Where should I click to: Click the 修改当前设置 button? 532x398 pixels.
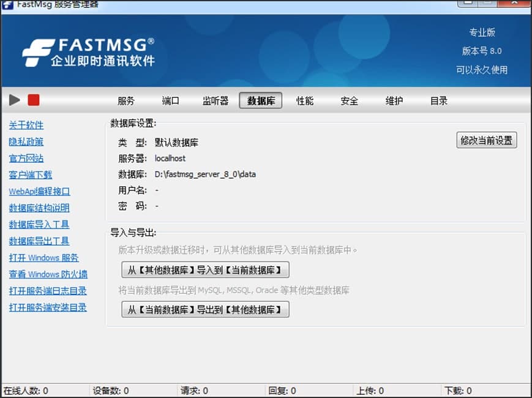tap(486, 140)
